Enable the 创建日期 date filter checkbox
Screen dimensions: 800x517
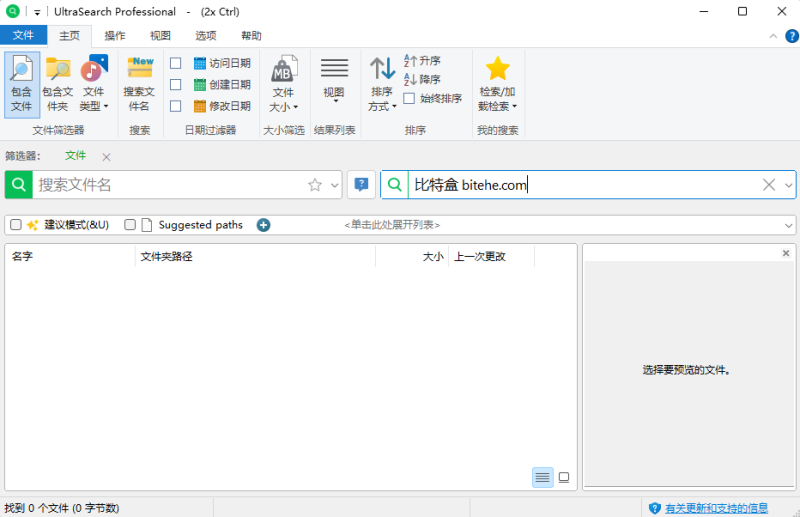[176, 85]
